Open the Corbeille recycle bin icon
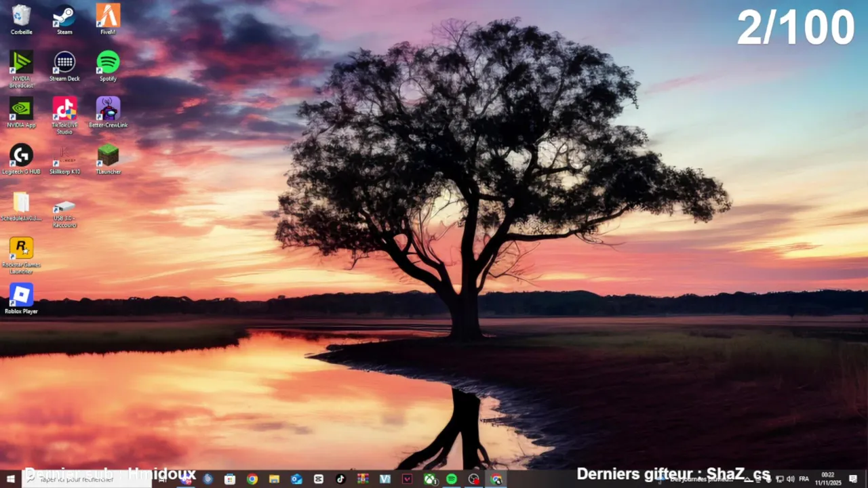Viewport: 868px width, 488px height. [21, 20]
